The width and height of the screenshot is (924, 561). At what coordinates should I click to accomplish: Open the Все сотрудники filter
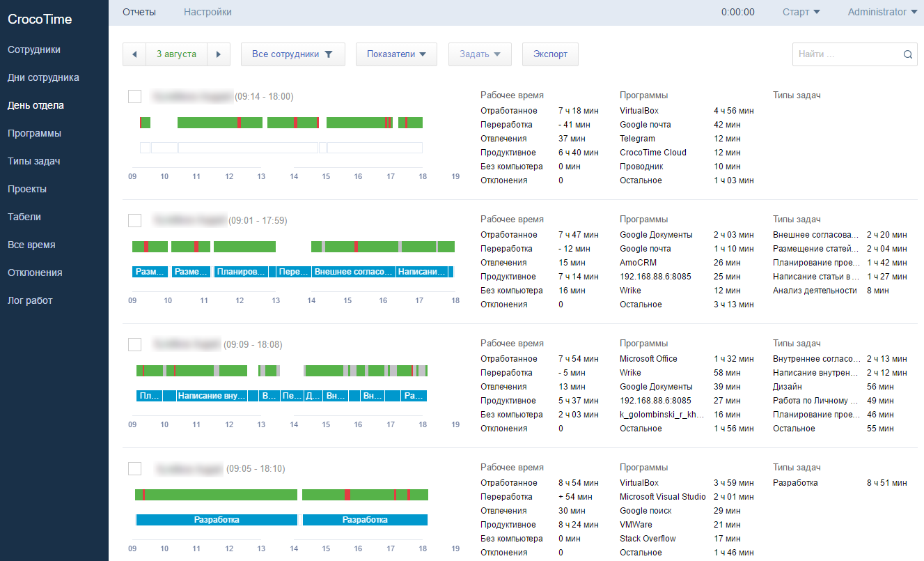(x=293, y=54)
